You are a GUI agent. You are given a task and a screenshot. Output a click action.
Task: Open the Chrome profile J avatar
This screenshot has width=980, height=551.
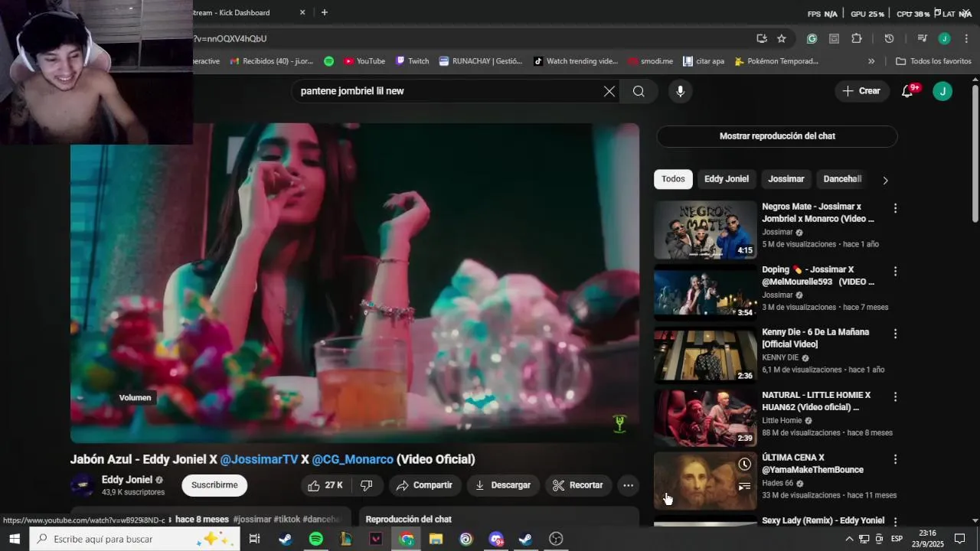click(x=944, y=38)
